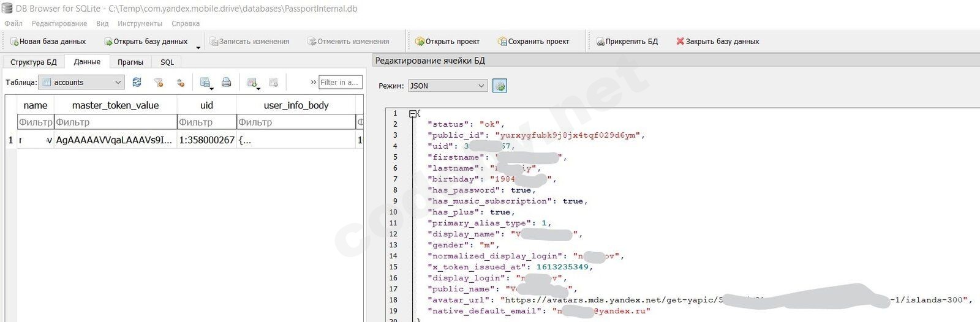Click the insert new record icon
This screenshot has height=322, width=980.
[x=252, y=82]
